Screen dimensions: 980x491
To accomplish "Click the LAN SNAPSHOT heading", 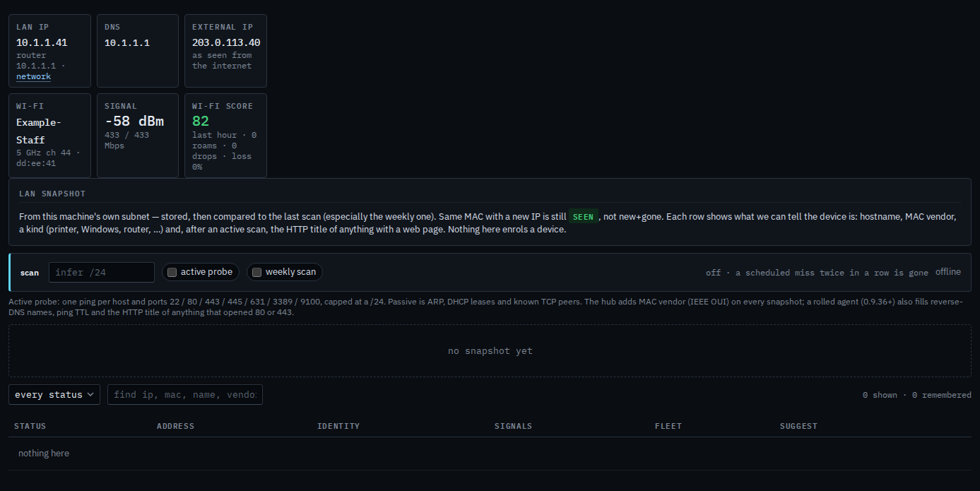I will point(52,194).
